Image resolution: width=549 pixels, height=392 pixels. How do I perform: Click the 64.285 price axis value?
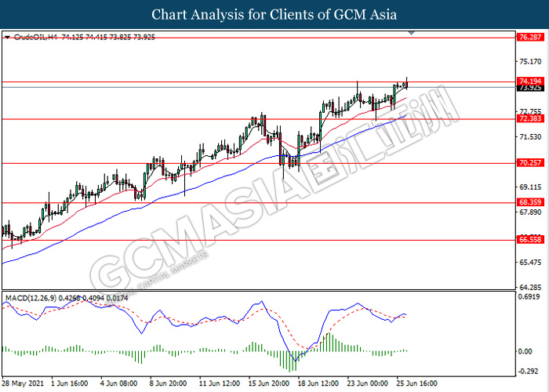pos(530,288)
